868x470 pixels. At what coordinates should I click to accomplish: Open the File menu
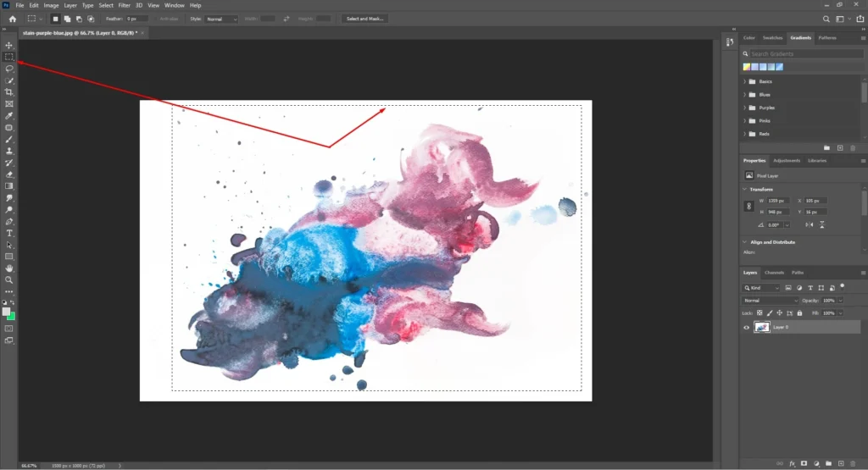[x=19, y=6]
